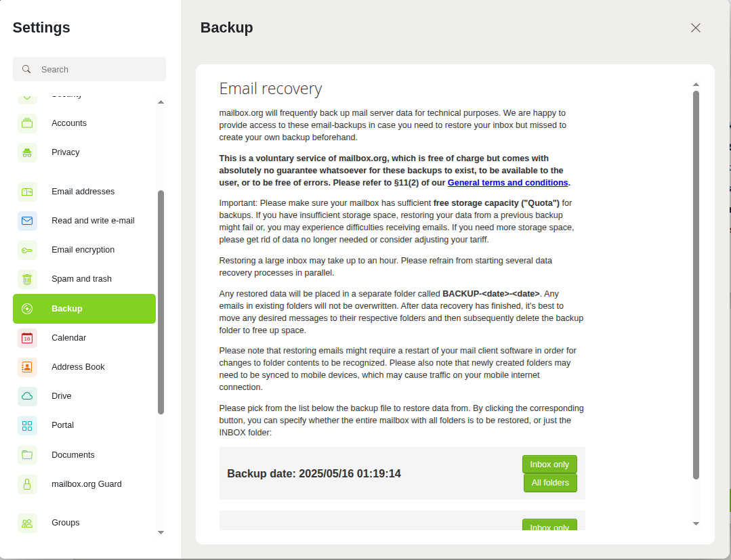Click the Backup page title

226,28
